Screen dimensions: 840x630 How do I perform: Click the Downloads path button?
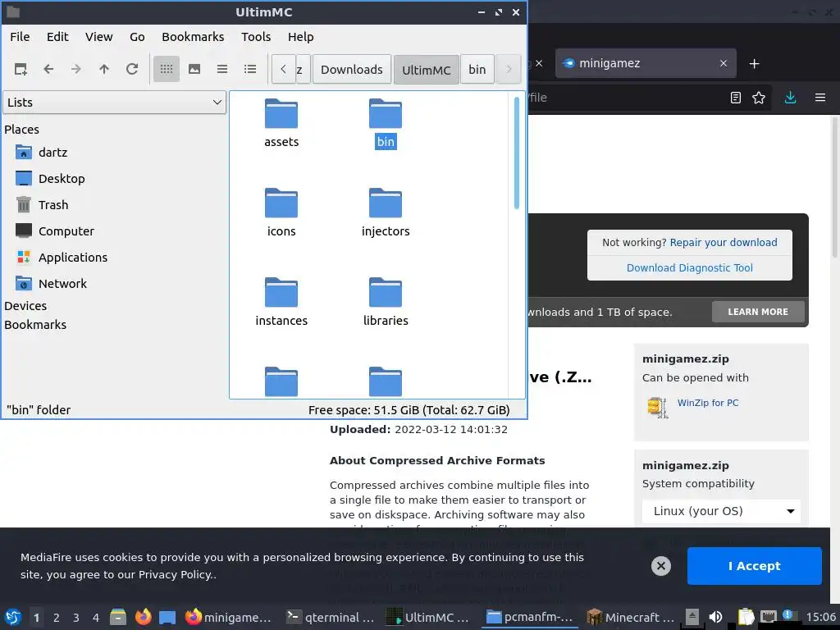352,70
